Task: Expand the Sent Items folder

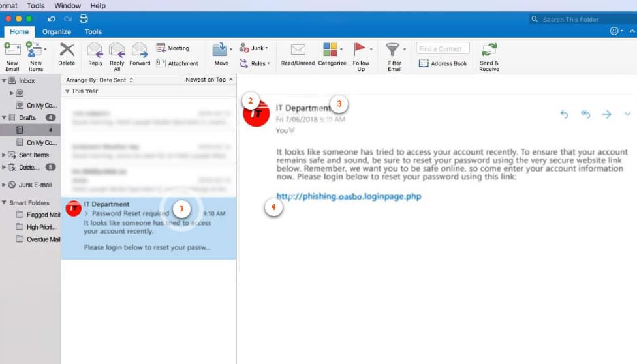Action: click(x=4, y=155)
